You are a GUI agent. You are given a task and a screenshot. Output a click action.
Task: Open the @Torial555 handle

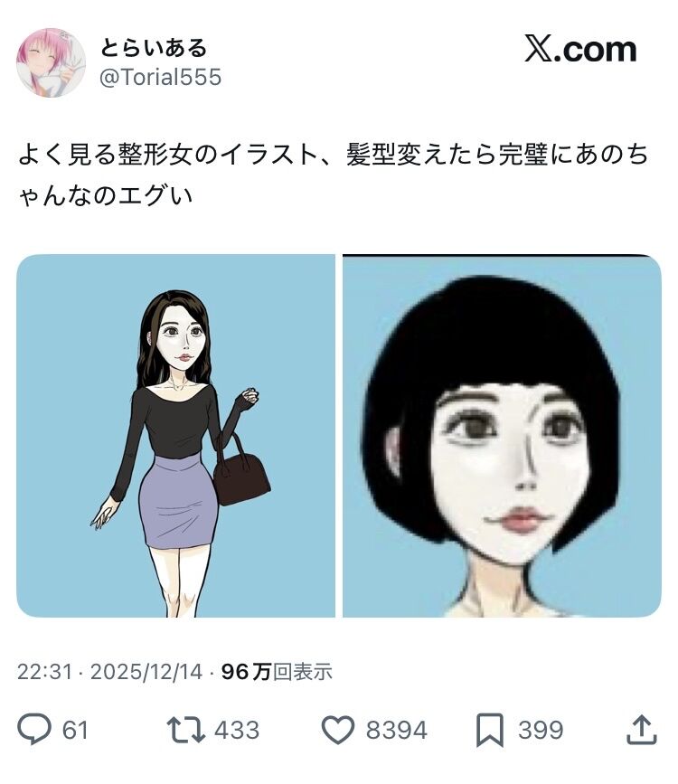(x=161, y=77)
